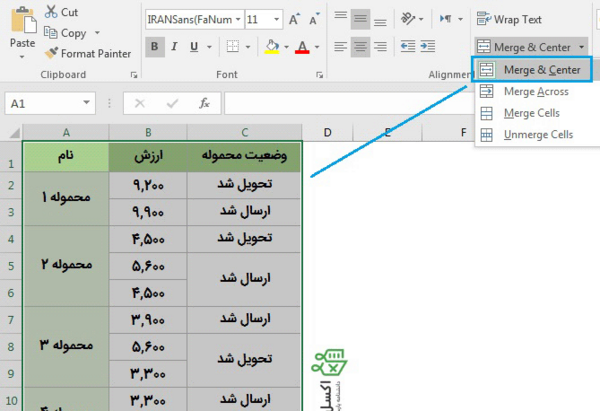Select merged cell محموله ۱
The image size is (600, 411).
click(66, 198)
